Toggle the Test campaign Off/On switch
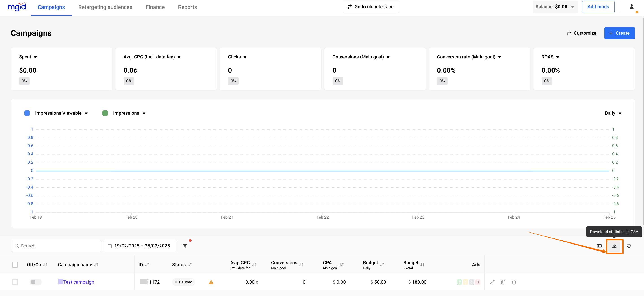644x296 pixels. 35,282
